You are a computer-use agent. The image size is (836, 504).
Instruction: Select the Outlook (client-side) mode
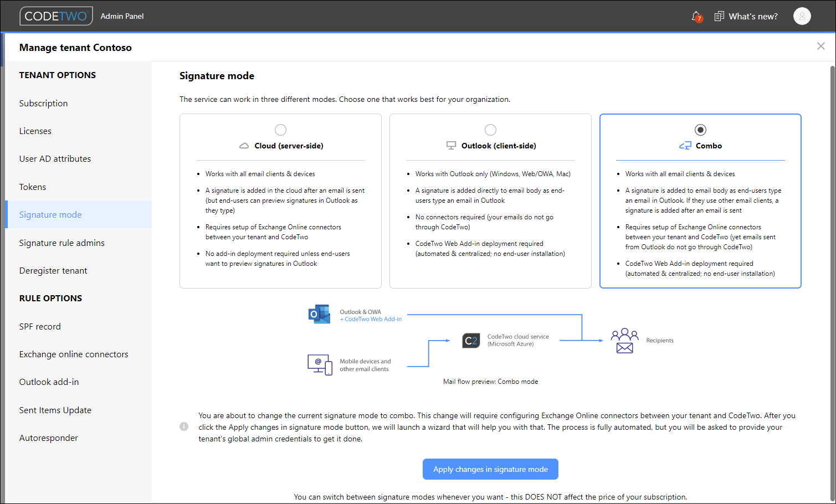coord(490,130)
